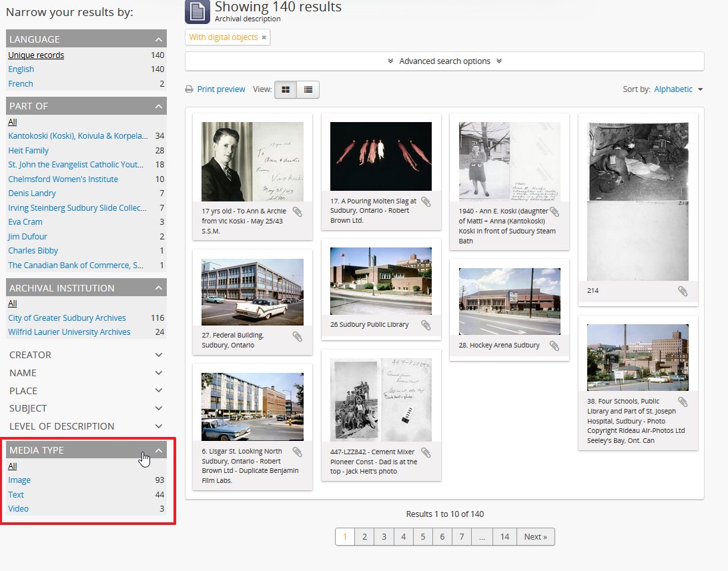Filter language to French
The height and width of the screenshot is (571, 728).
click(21, 84)
